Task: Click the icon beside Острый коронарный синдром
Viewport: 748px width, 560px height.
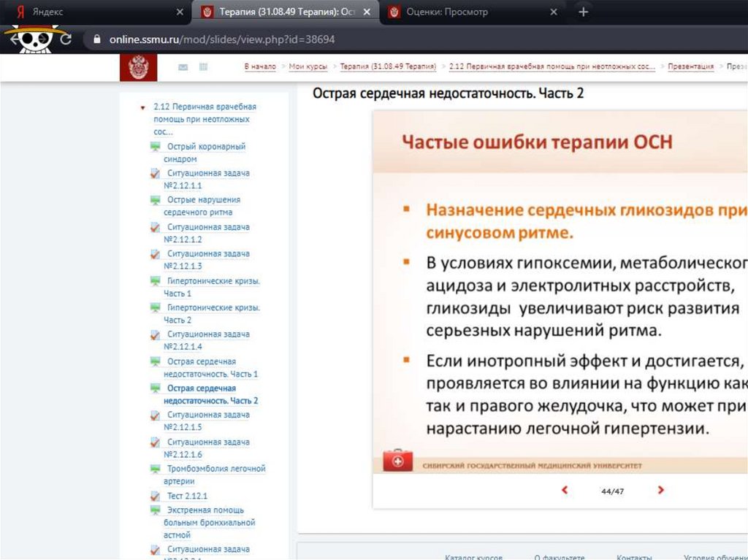Action: click(x=156, y=147)
